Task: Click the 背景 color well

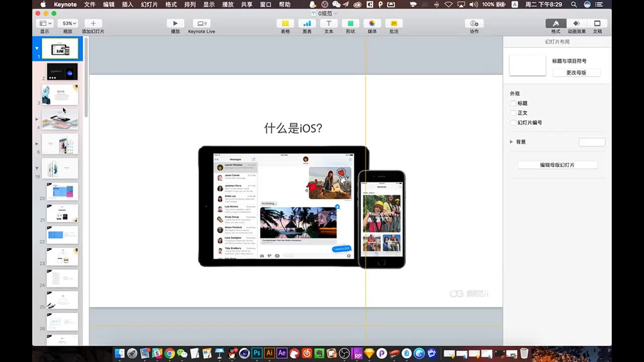Action: pyautogui.click(x=592, y=142)
